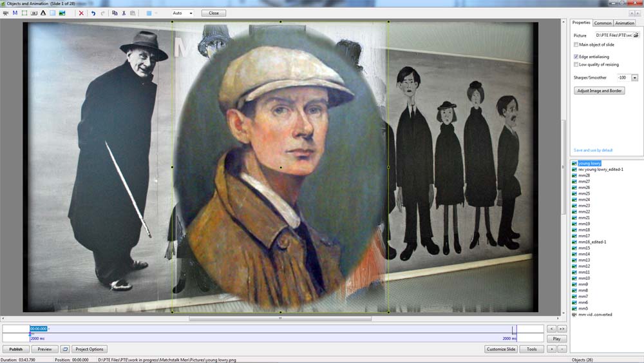The height and width of the screenshot is (363, 644).
Task: Click the vertical scrollbar right of canvas
Action: (563, 166)
